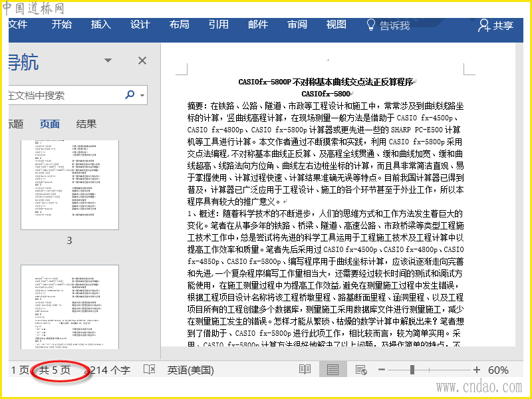This screenshot has height=399, width=532.
Task: Click the zoom slider handle
Action: click(412, 370)
